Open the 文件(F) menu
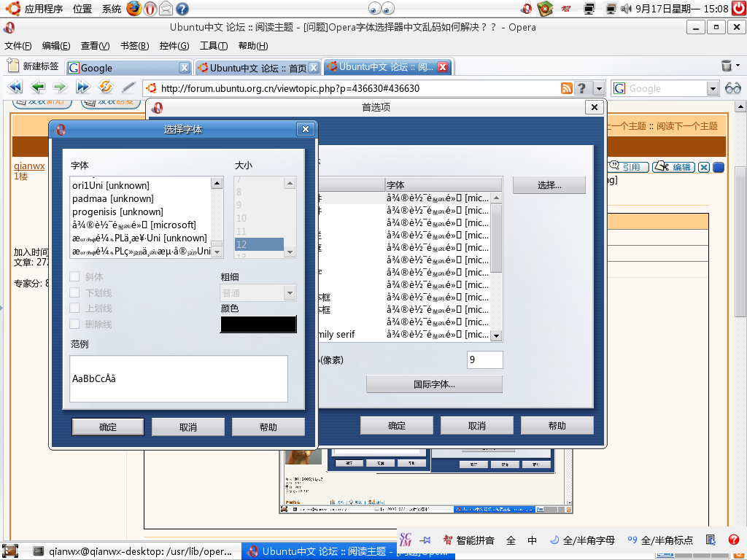This screenshot has height=560, width=747. (18, 46)
